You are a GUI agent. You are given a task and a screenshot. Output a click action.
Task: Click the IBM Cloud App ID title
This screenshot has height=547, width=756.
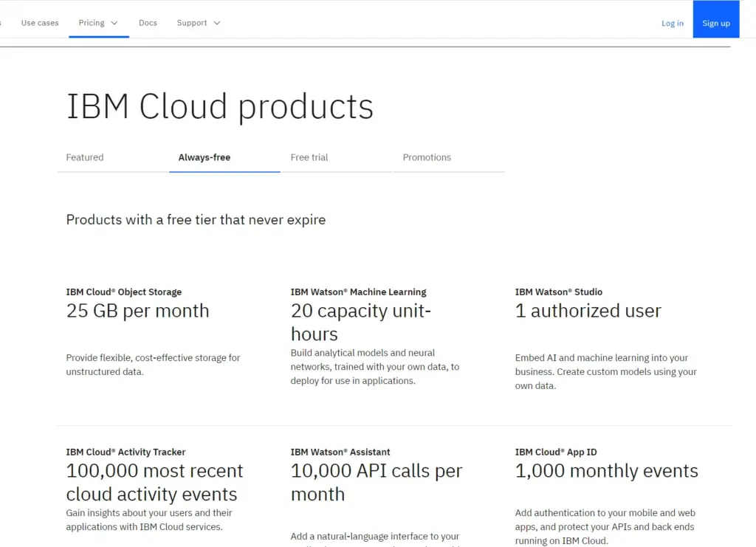pyautogui.click(x=555, y=452)
